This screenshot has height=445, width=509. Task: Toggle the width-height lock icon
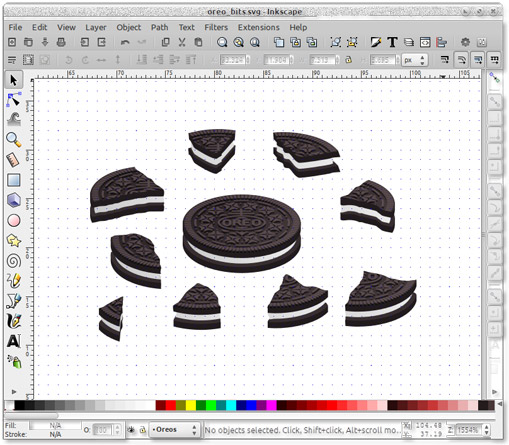click(348, 60)
